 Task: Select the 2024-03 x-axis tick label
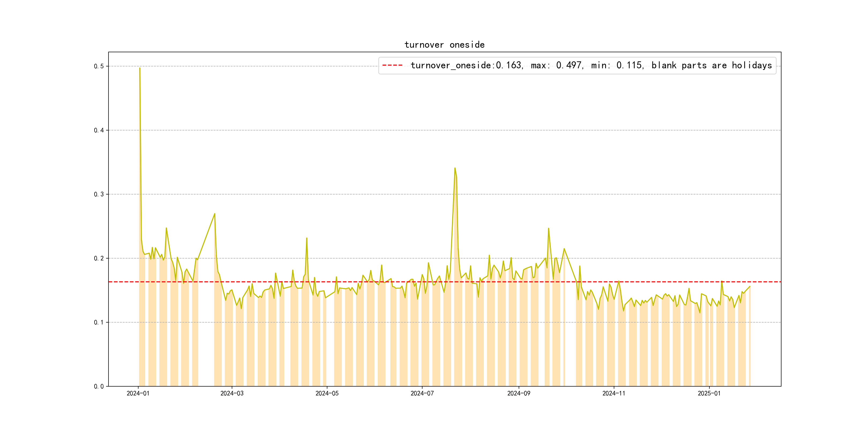pos(232,393)
